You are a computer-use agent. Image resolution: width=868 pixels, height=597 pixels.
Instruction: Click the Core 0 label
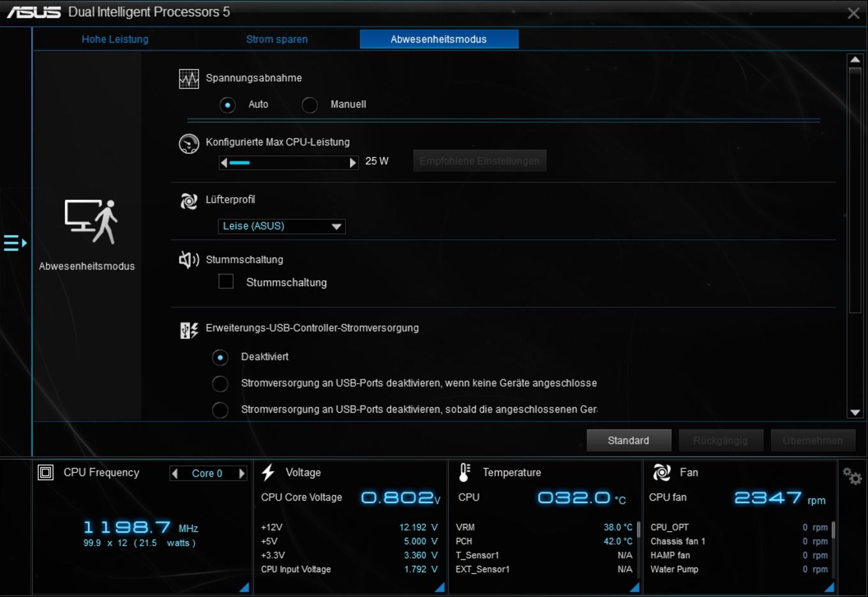tap(207, 473)
